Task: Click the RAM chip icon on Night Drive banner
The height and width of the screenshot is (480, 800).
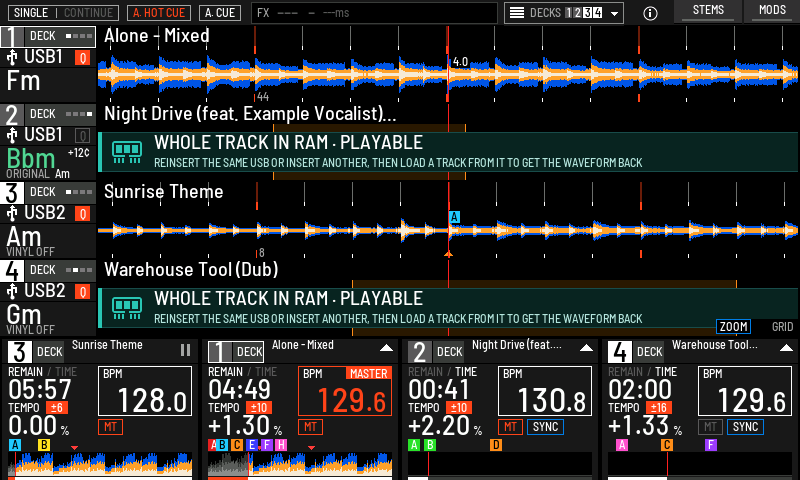Action: 127,152
